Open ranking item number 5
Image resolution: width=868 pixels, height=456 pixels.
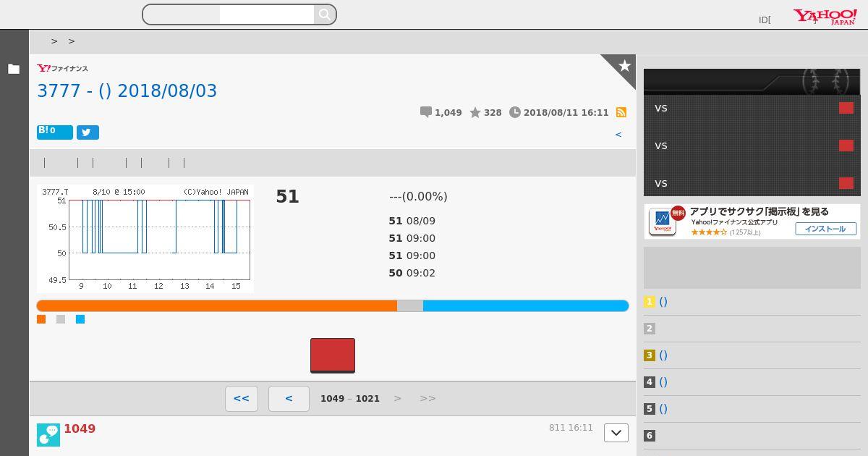point(663,409)
